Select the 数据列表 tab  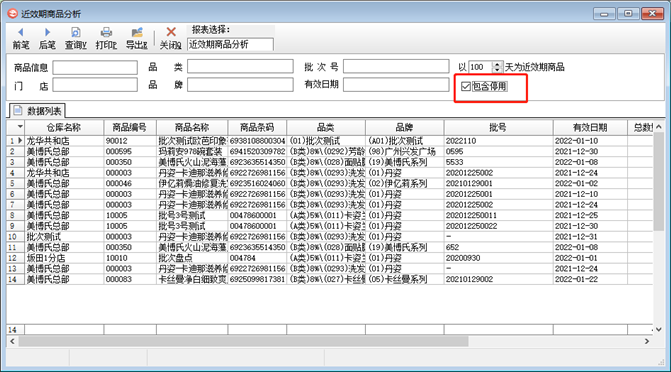click(37, 111)
